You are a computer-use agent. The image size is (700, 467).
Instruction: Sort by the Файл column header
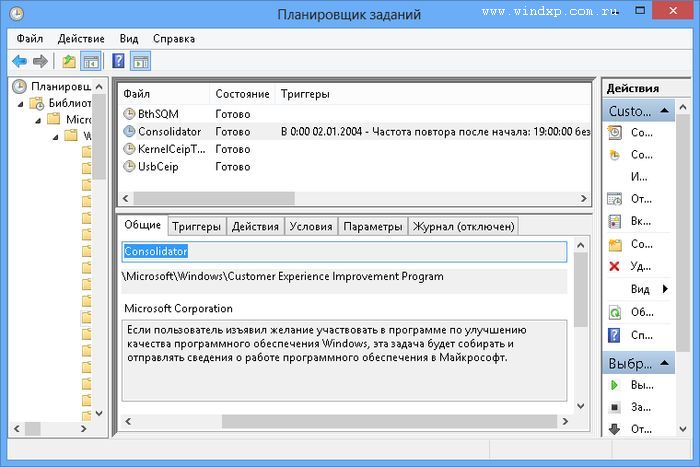click(x=165, y=94)
